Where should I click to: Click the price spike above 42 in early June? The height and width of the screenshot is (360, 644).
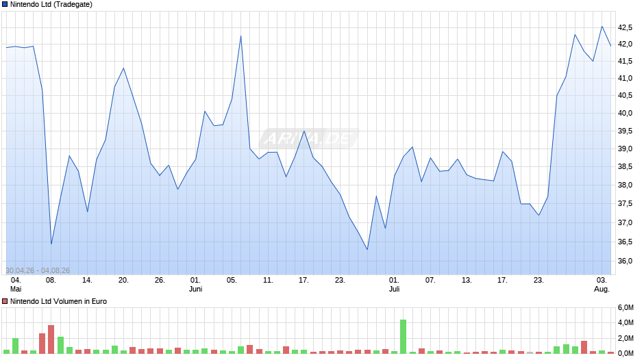240,36
